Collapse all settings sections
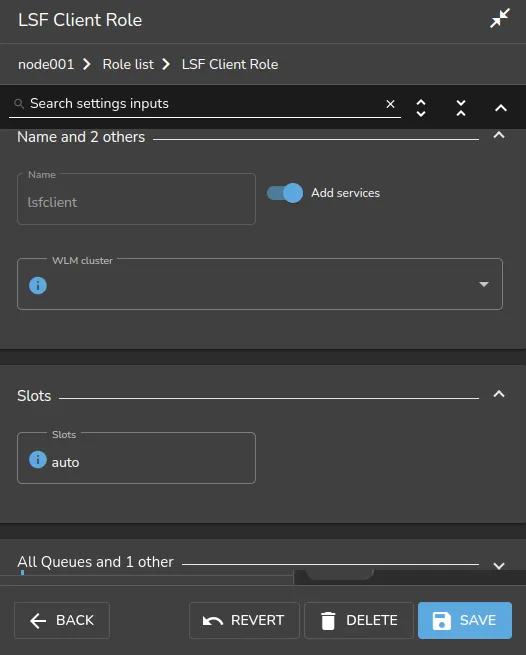This screenshot has height=655, width=526. coord(461,108)
